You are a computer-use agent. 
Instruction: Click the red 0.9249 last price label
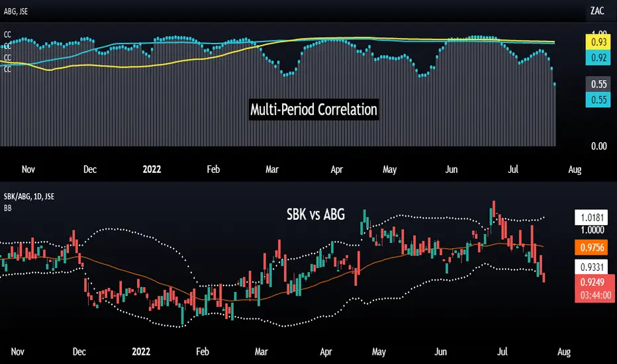(593, 282)
